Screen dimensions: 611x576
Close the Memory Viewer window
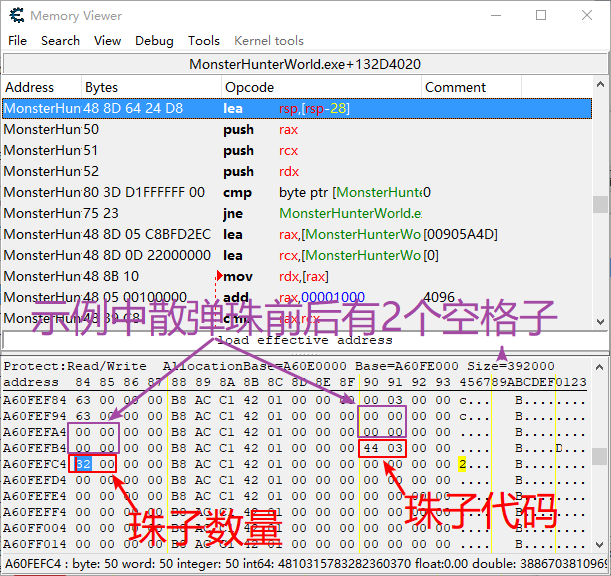[x=586, y=16]
